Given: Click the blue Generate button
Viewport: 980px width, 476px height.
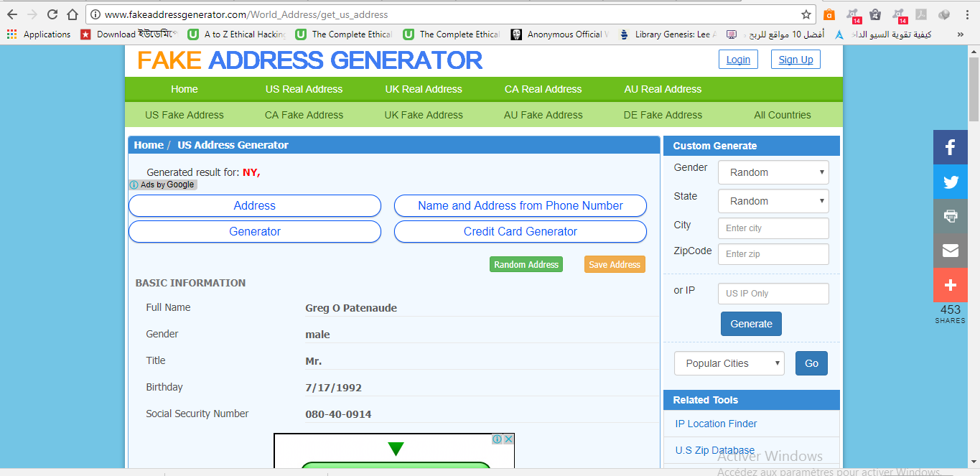Looking at the screenshot, I should pos(751,324).
